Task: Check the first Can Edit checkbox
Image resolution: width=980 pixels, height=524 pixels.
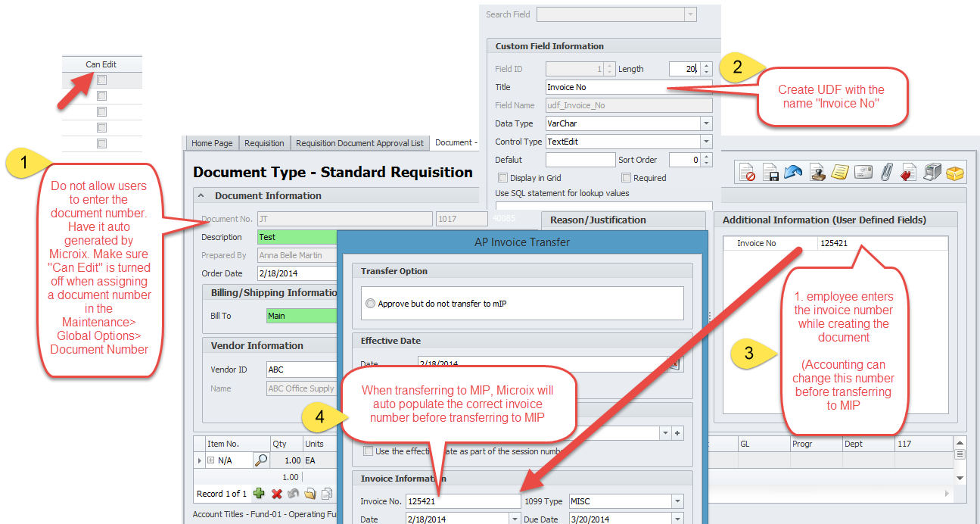Action: pos(101,80)
